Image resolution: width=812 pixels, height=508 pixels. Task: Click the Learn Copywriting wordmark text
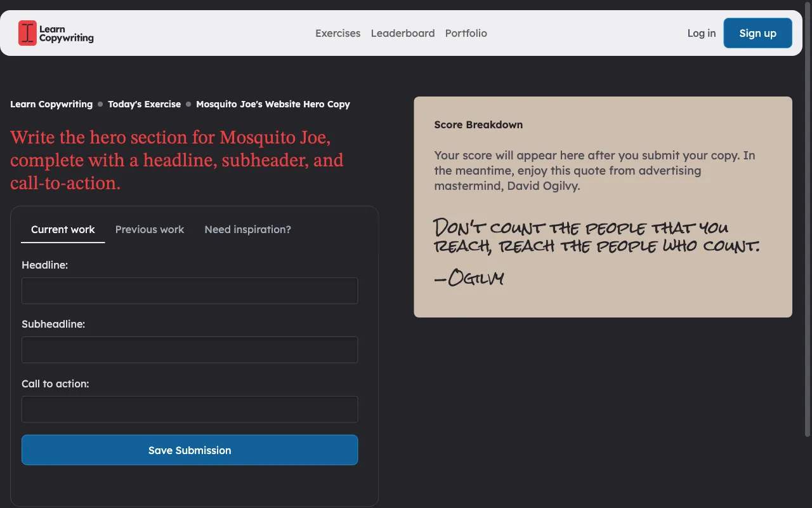[x=66, y=34]
